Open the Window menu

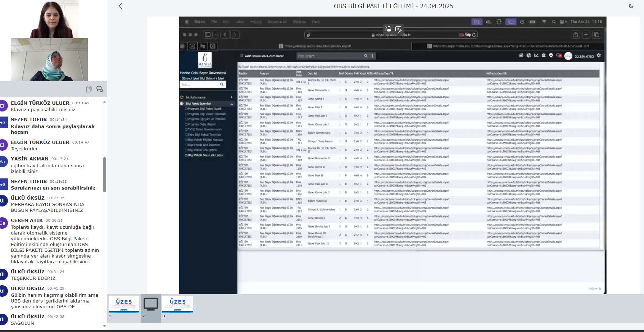299,22
